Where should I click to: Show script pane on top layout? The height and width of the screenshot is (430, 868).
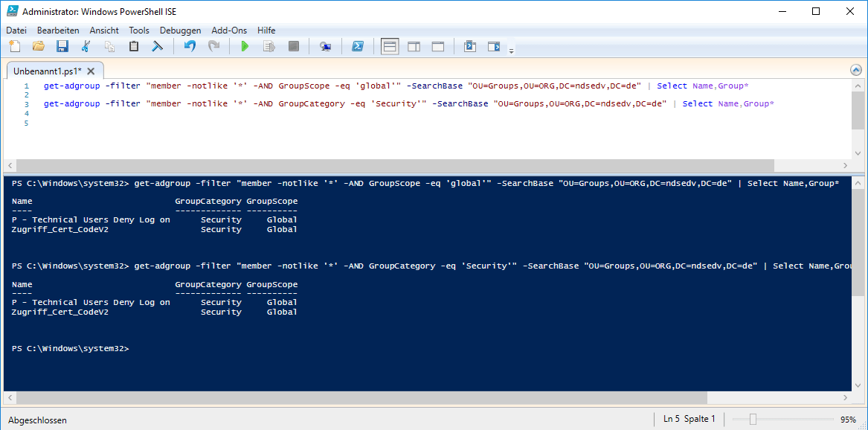pos(390,46)
